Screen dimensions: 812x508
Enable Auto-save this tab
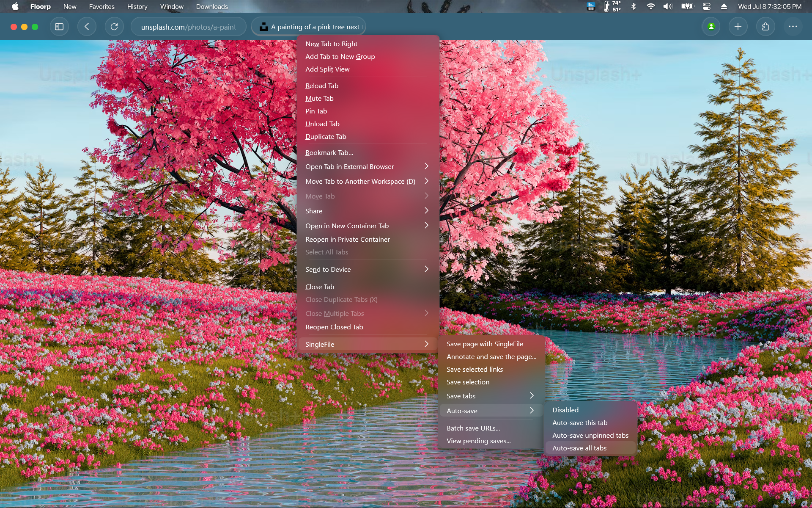(591, 422)
